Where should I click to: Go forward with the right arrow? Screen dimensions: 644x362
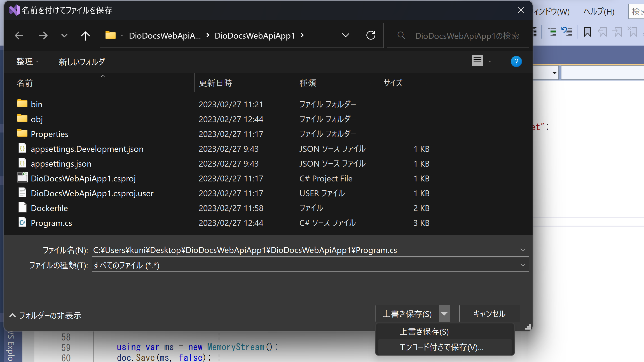click(x=43, y=36)
